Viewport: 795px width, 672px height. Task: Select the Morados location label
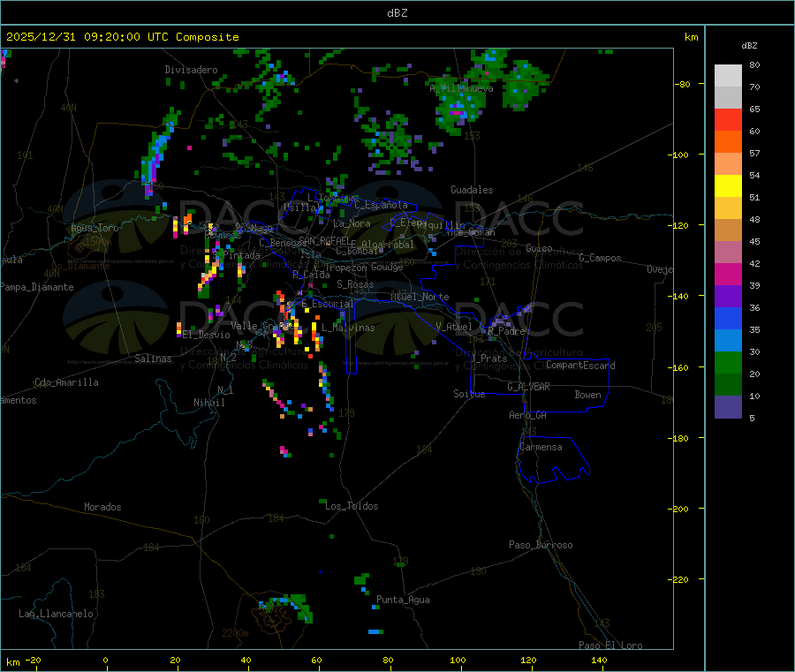[x=103, y=507]
